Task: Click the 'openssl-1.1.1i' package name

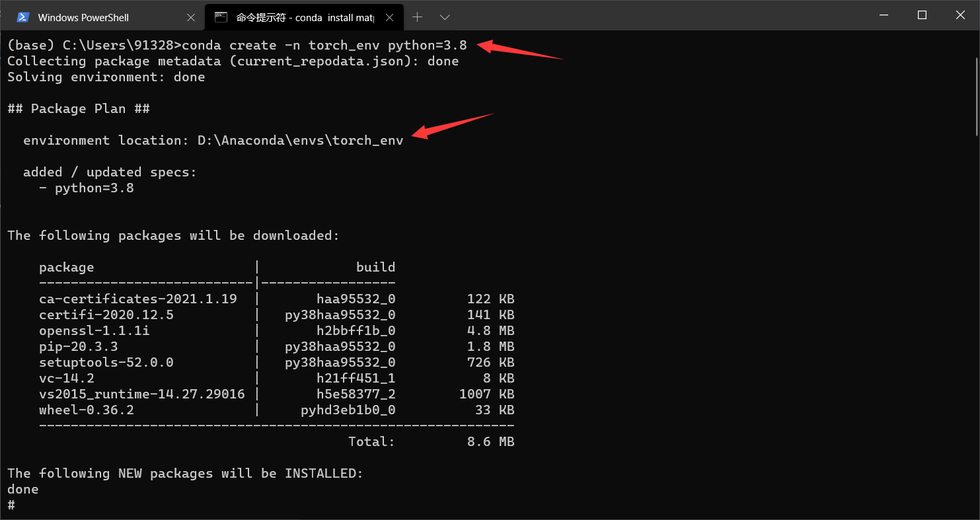Action: click(94, 331)
